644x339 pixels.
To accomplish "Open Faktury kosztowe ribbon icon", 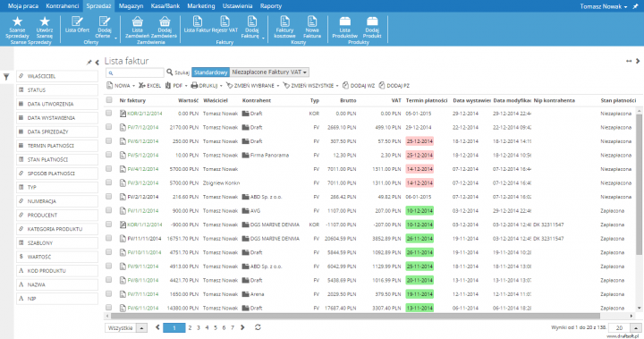I will [284, 21].
